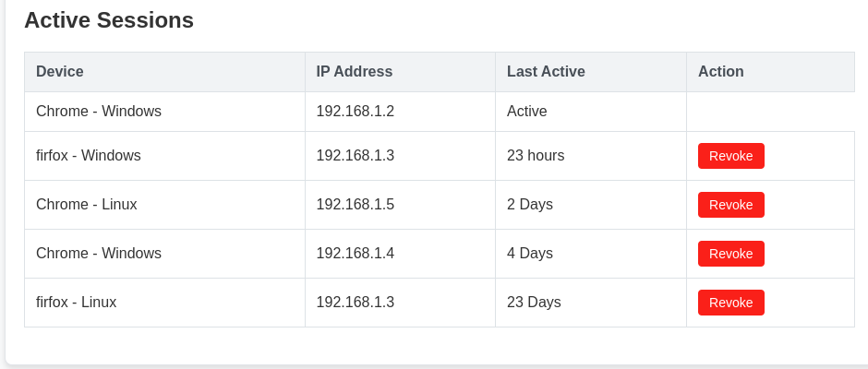Revoke the firfox - Windows session
868x369 pixels.
(730, 156)
